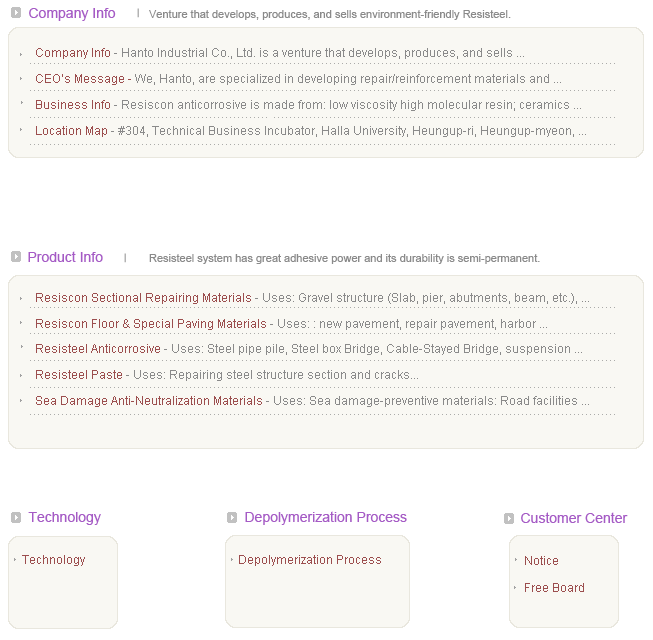View the Location Map link
This screenshot has height=640, width=653.
click(71, 131)
